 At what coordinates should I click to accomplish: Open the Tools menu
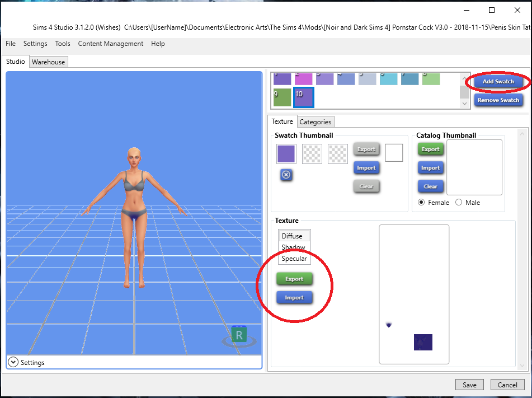[x=63, y=44]
